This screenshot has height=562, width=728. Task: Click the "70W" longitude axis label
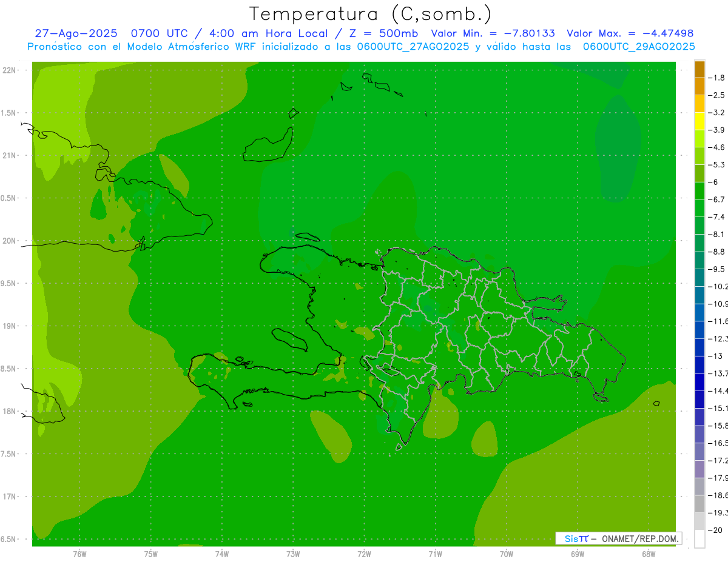(507, 554)
